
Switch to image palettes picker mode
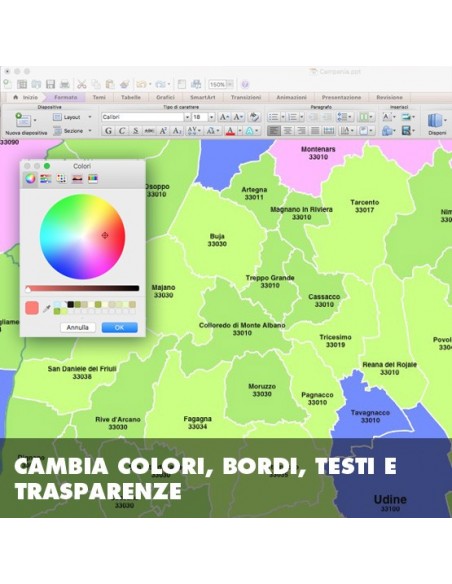point(77,178)
